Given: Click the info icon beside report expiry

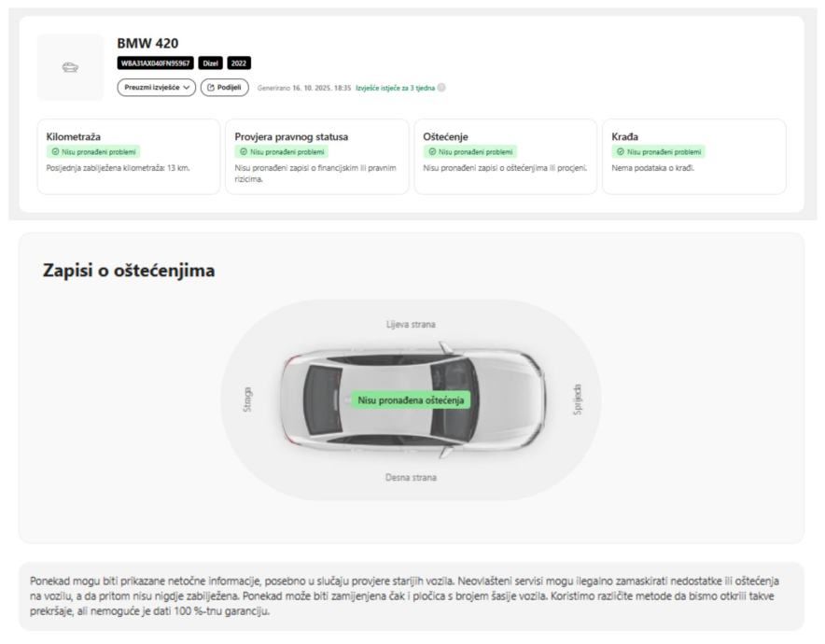Looking at the screenshot, I should pos(441,88).
